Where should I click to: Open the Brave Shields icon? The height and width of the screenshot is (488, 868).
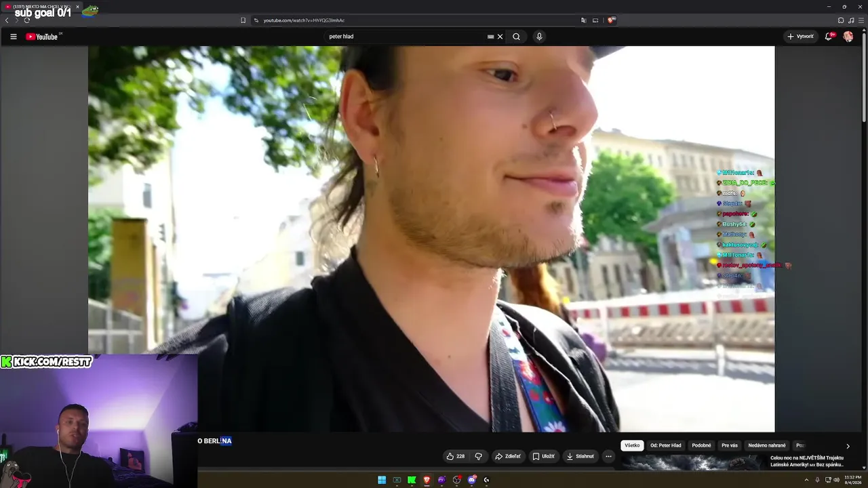(x=611, y=20)
